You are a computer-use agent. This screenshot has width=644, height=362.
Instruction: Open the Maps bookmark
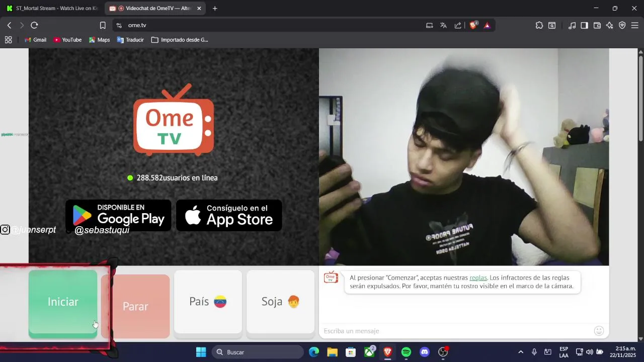(x=99, y=40)
